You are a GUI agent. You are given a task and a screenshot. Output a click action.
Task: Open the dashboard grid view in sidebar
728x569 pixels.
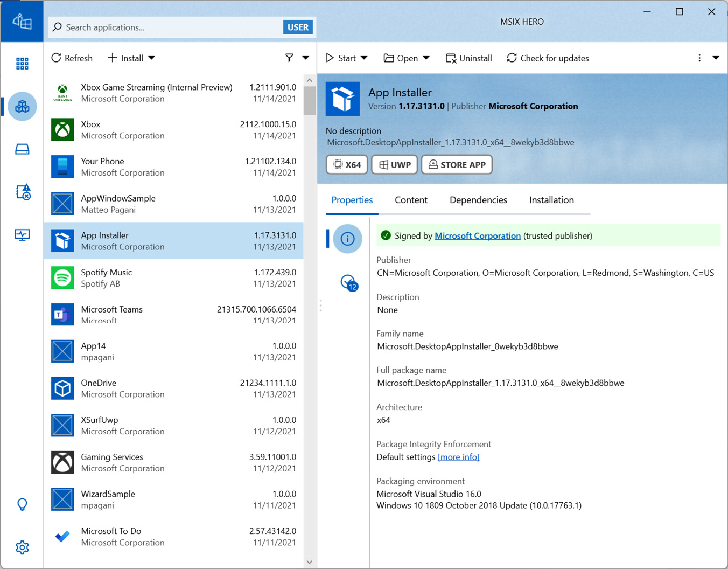point(22,64)
